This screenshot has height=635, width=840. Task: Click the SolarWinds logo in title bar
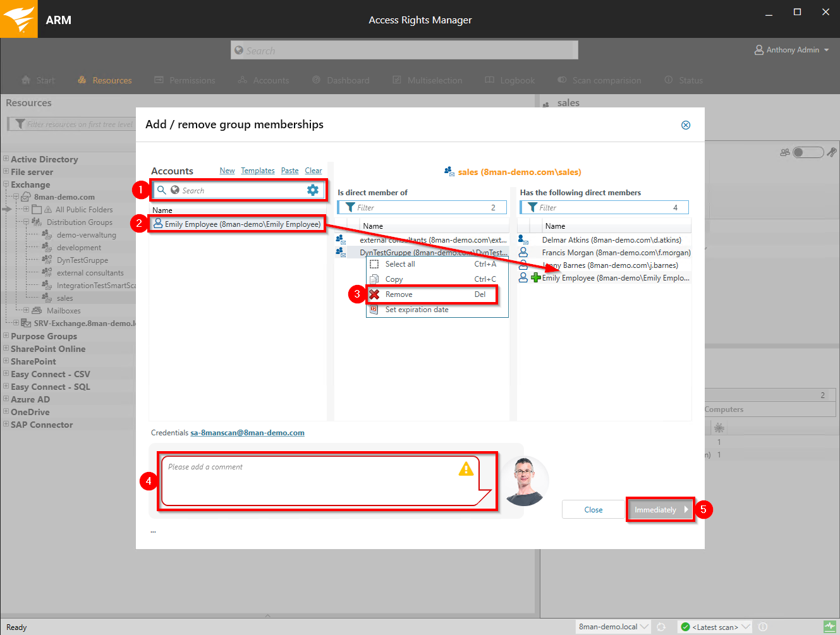coord(18,19)
